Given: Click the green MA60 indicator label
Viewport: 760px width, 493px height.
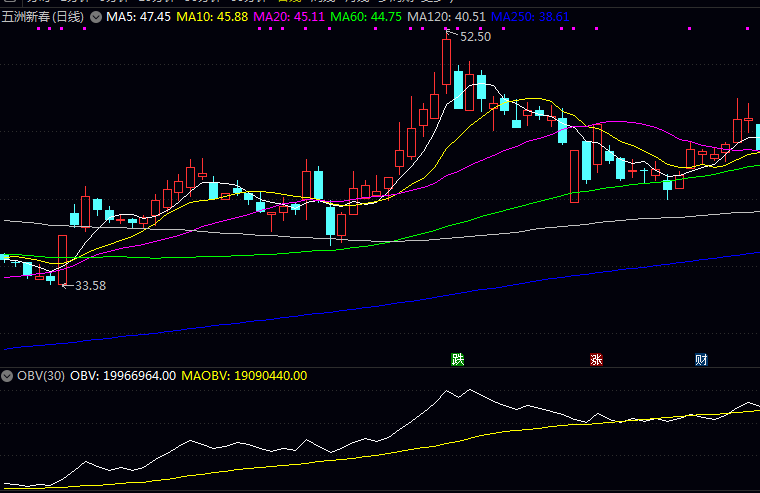Looking at the screenshot, I should (x=366, y=18).
